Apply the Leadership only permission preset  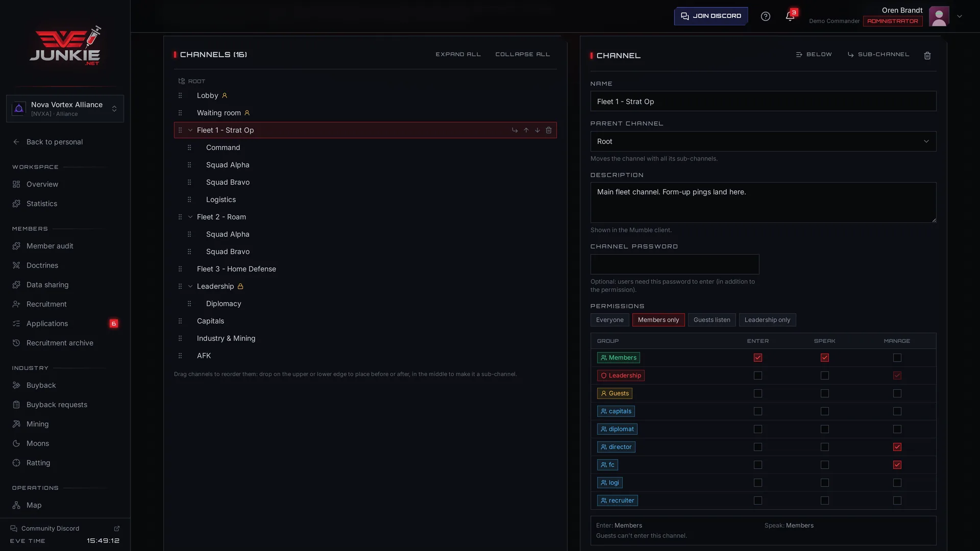[767, 320]
